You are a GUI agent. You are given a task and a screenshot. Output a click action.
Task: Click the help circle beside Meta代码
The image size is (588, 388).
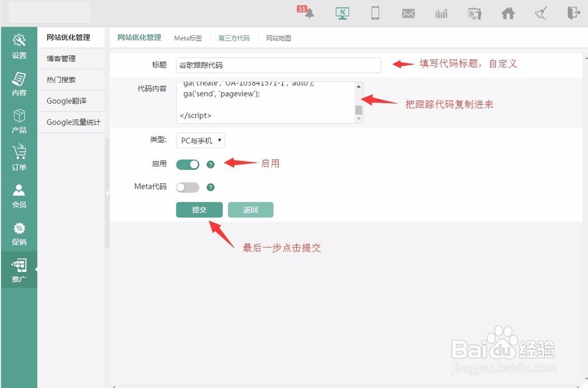211,187
